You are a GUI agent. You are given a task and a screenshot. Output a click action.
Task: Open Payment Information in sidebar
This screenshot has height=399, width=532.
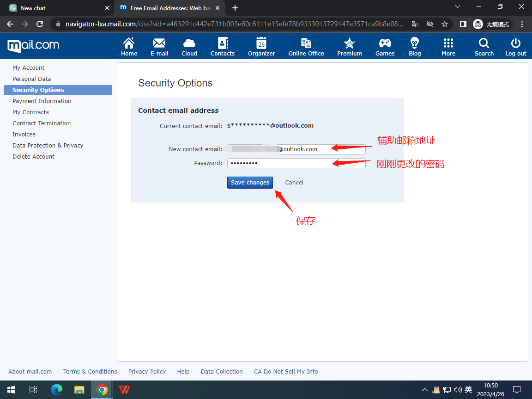coord(42,101)
